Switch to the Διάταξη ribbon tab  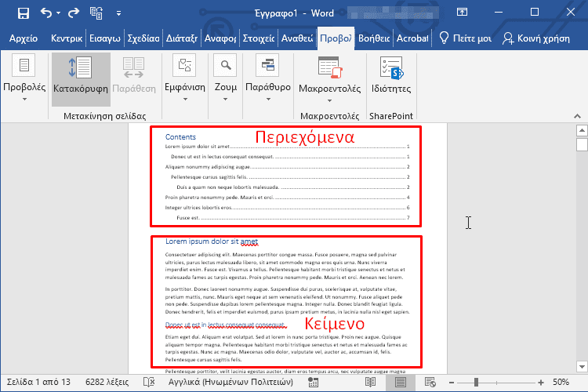(x=182, y=38)
